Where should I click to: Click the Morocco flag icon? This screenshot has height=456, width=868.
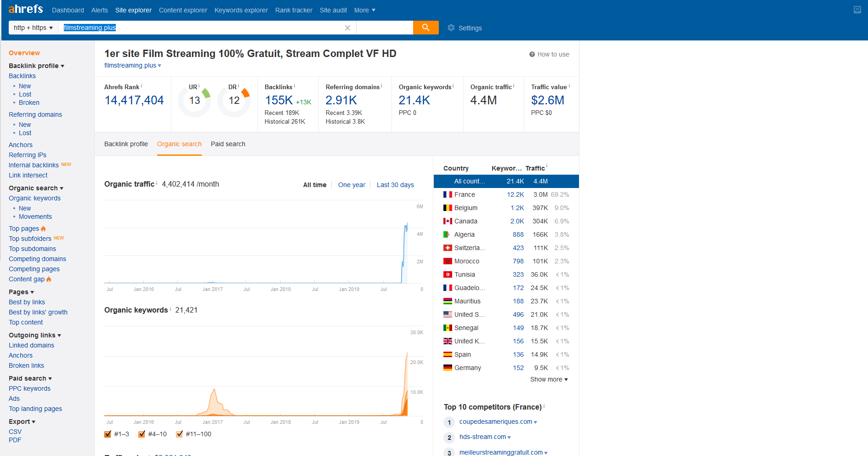coord(448,261)
